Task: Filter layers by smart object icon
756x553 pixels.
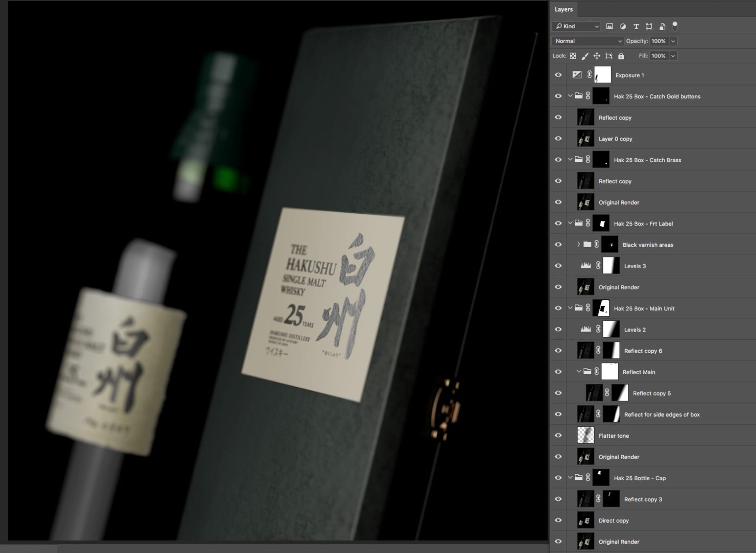Action: point(662,26)
